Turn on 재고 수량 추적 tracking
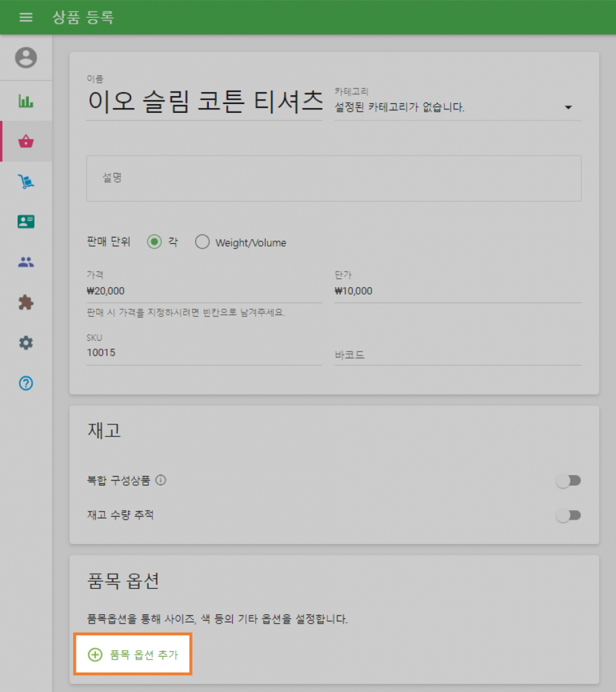The image size is (616, 692). pyautogui.click(x=569, y=515)
